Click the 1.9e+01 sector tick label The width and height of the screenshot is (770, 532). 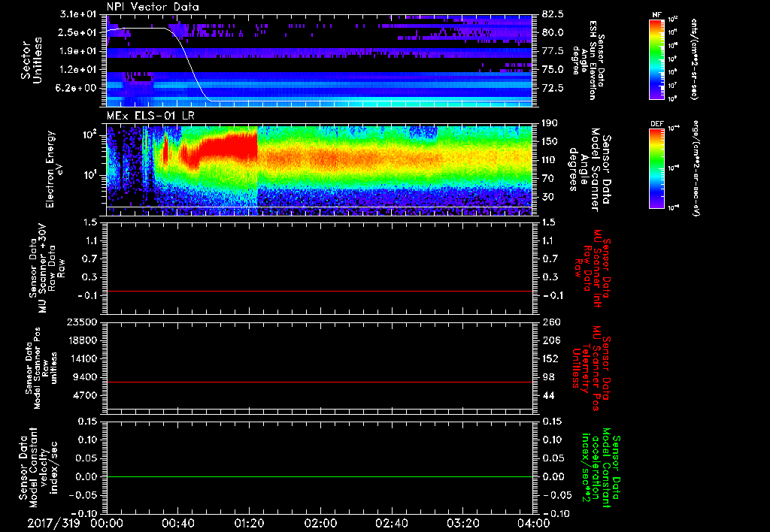(78, 51)
